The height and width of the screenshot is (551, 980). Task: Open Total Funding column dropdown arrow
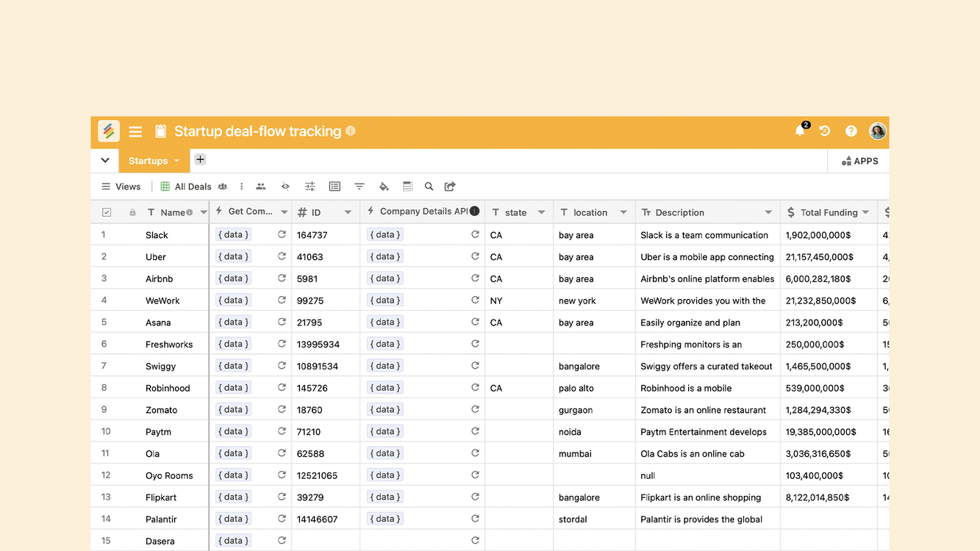click(x=866, y=212)
